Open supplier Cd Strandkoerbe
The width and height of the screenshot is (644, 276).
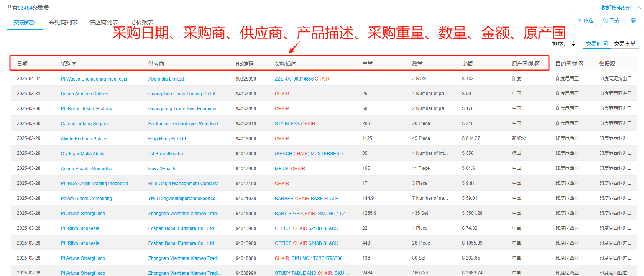tap(166, 154)
